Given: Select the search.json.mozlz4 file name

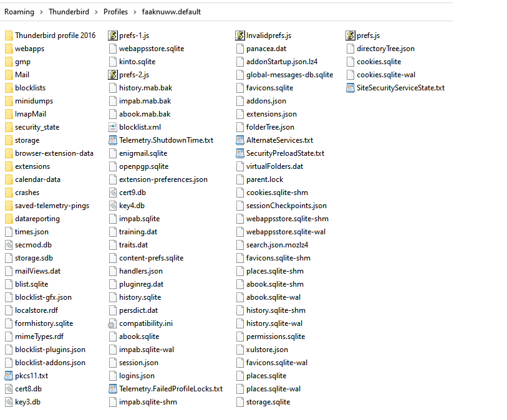Looking at the screenshot, I should click(277, 245).
